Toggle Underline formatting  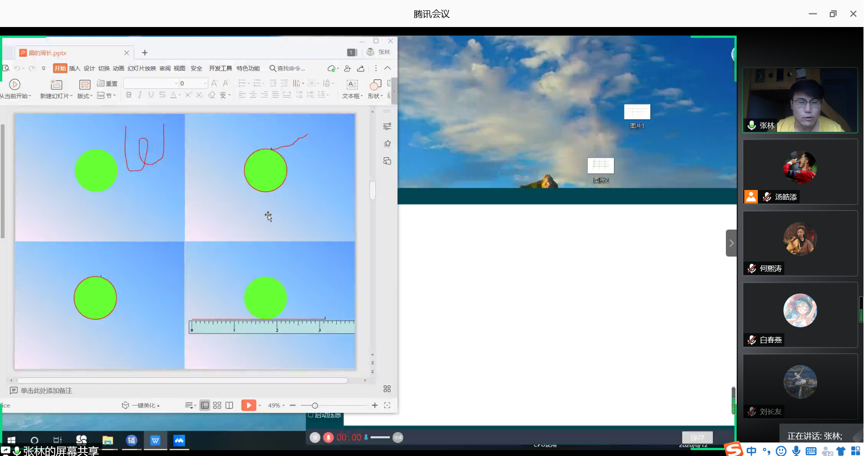151,95
